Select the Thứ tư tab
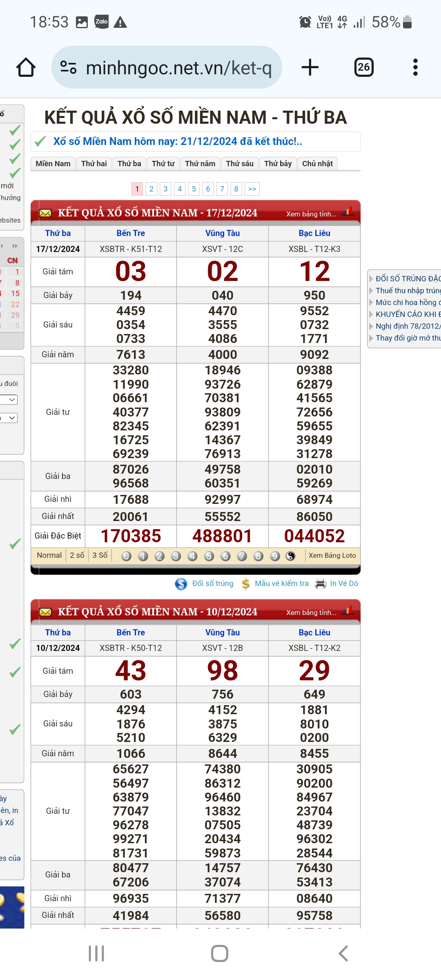Viewport: 441px width, 980px height. (x=163, y=164)
